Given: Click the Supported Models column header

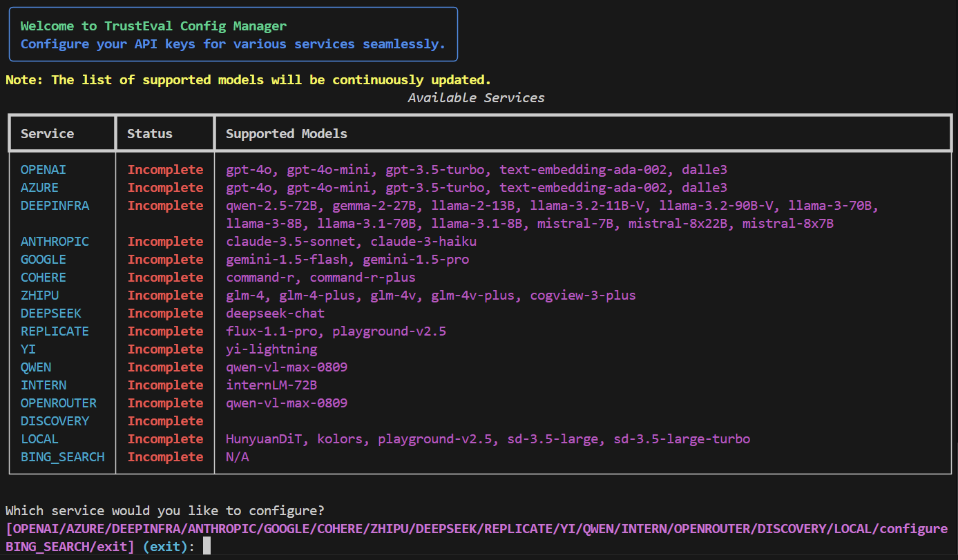Looking at the screenshot, I should (x=287, y=134).
